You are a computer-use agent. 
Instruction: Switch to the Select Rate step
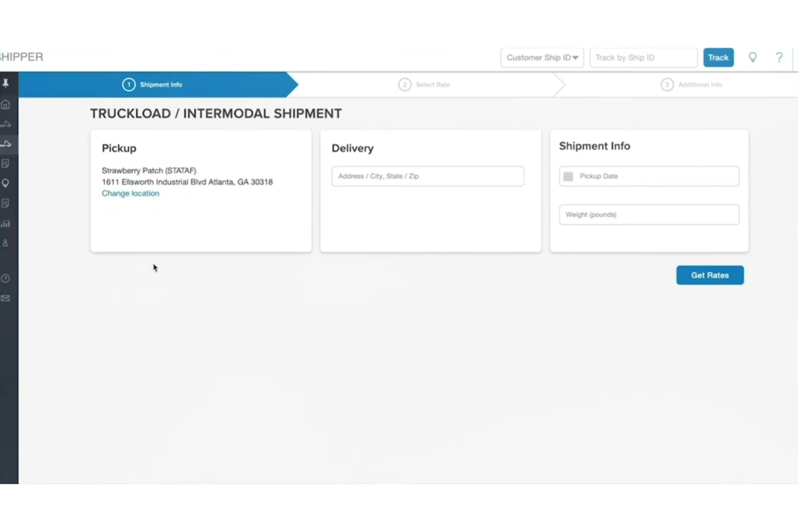pyautogui.click(x=424, y=85)
